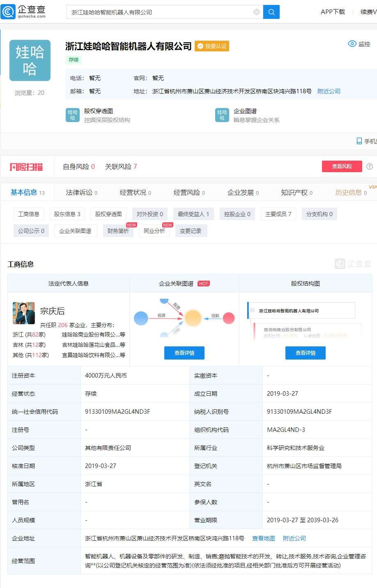377x588 pixels.
Task: Open the 企业图谱 icon shortcut
Action: point(222,115)
